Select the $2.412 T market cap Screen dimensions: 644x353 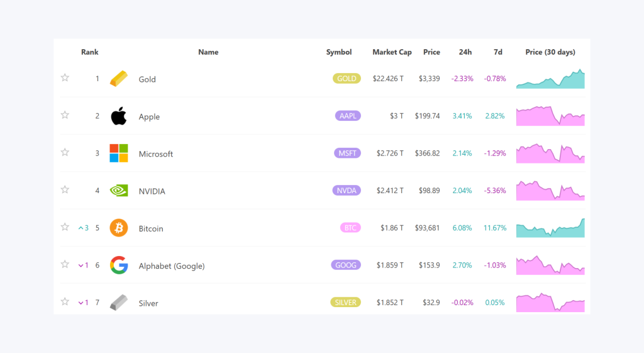390,191
